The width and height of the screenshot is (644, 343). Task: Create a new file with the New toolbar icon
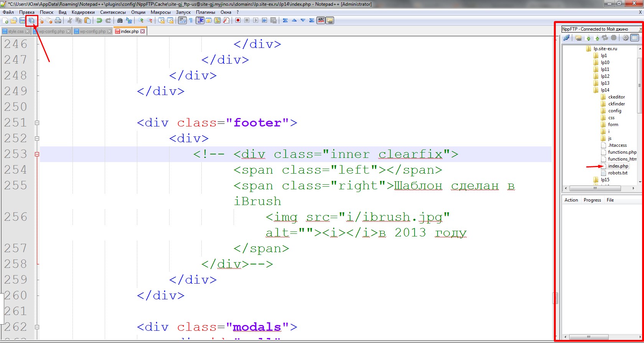[5, 20]
